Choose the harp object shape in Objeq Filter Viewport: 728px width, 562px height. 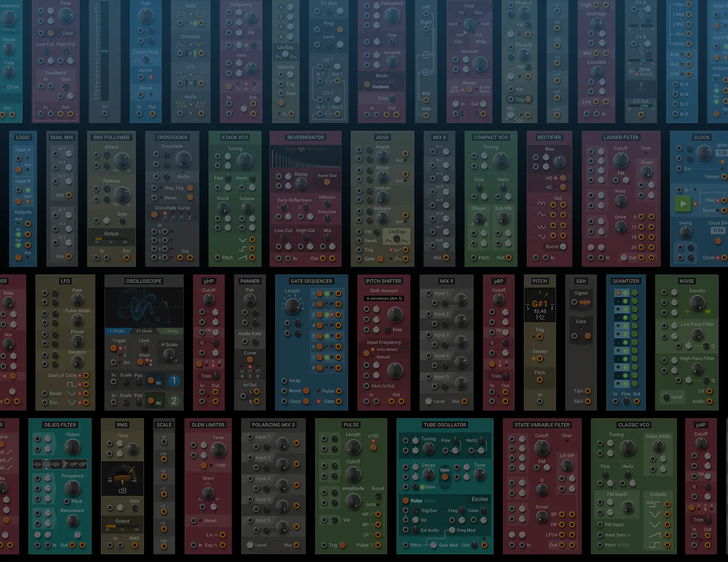[65, 464]
